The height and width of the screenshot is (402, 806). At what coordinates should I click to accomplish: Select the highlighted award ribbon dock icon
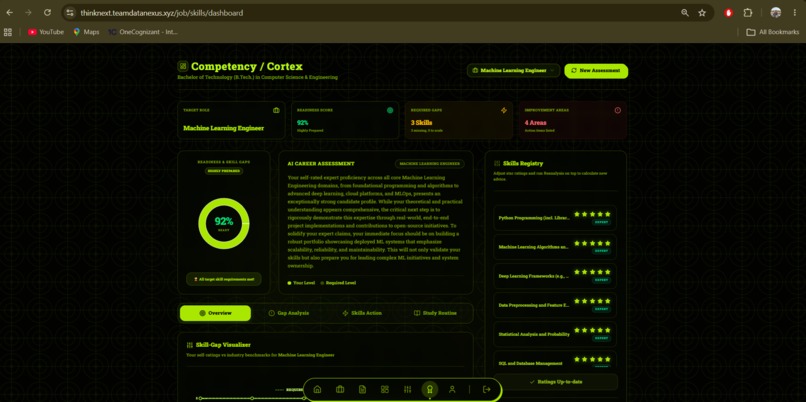click(x=430, y=389)
